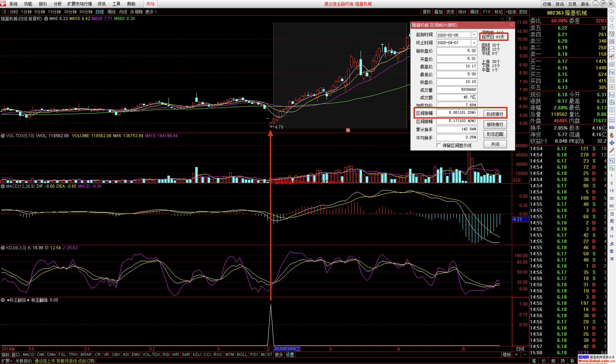616x364 pixels.
Task: Click the circle O sidebar icon
Action: coord(612,110)
